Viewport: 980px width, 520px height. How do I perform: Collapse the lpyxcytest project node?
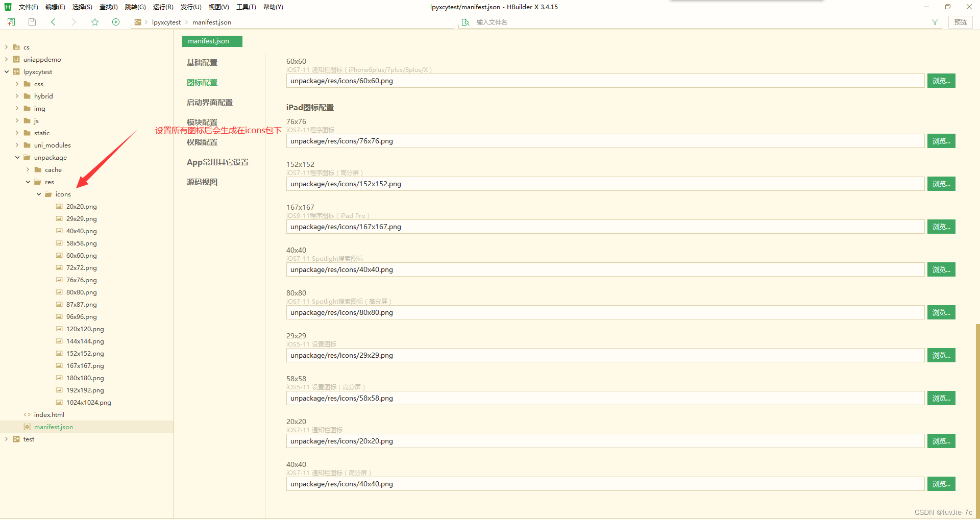6,71
